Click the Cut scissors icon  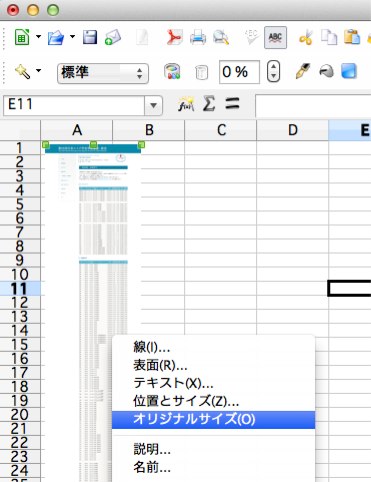click(x=306, y=37)
